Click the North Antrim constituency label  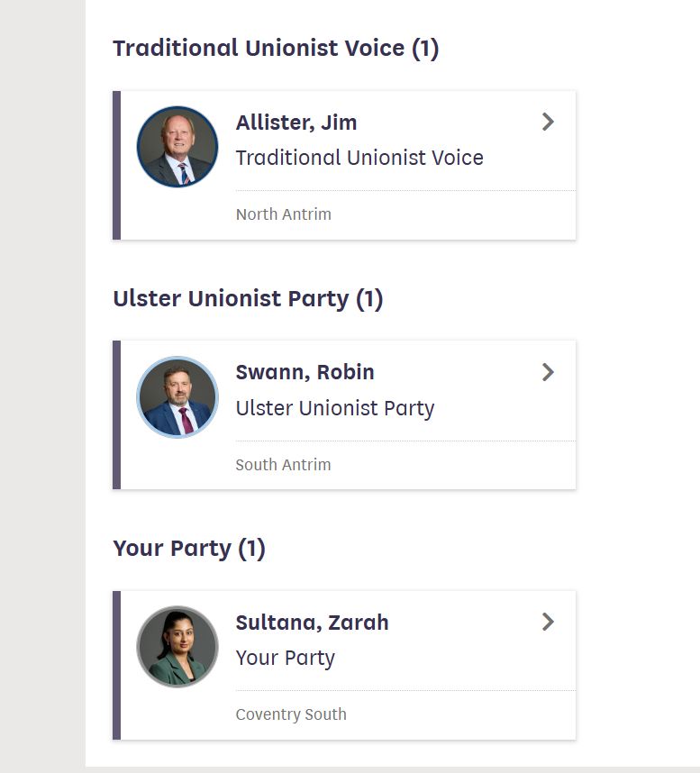point(283,214)
